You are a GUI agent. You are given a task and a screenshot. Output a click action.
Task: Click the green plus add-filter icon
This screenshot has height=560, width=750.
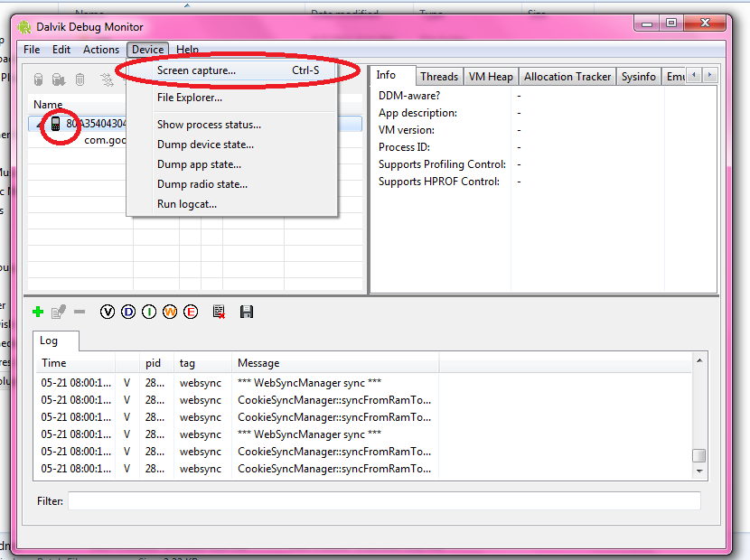pos(38,312)
